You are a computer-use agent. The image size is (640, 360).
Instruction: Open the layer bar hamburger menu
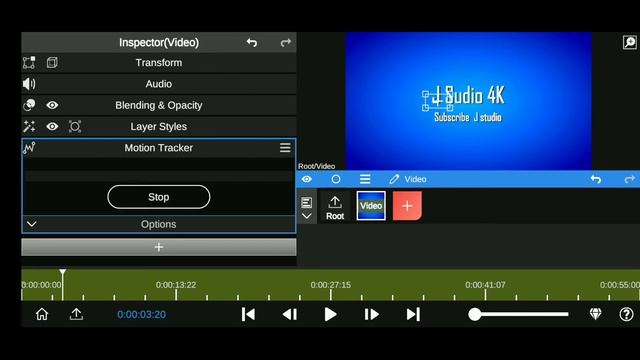coord(365,179)
